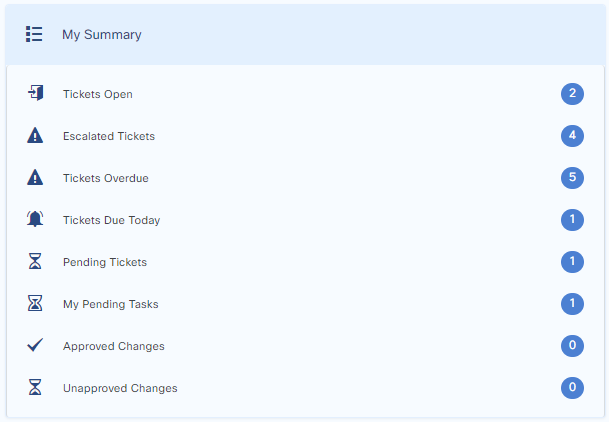Click the Unapproved Changes count badge
The height and width of the screenshot is (422, 609).
(572, 388)
